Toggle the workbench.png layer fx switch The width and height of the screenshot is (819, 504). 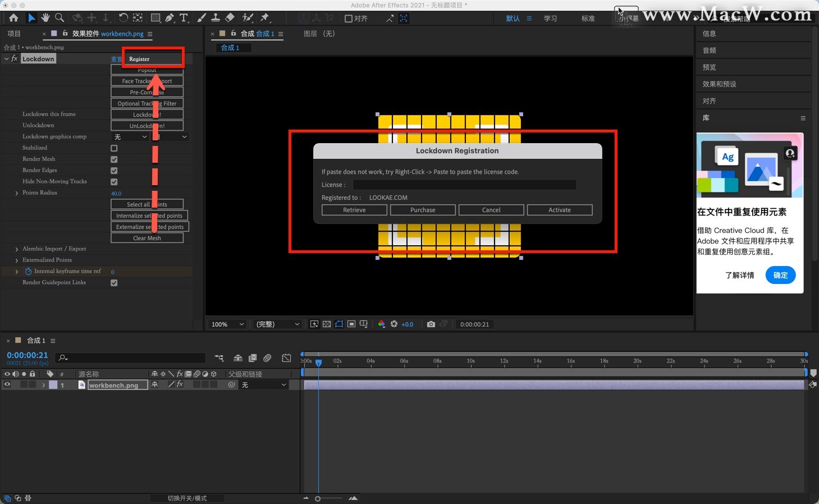pyautogui.click(x=180, y=384)
